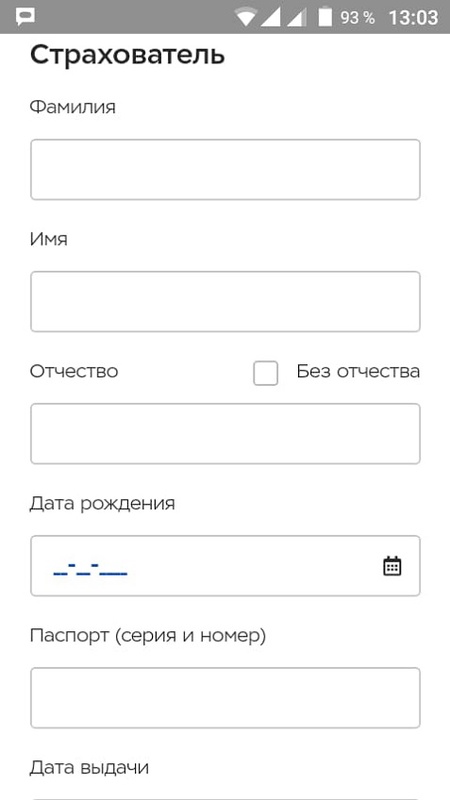The image size is (450, 800).
Task: Tap the Страхователь section heading
Action: [x=127, y=55]
